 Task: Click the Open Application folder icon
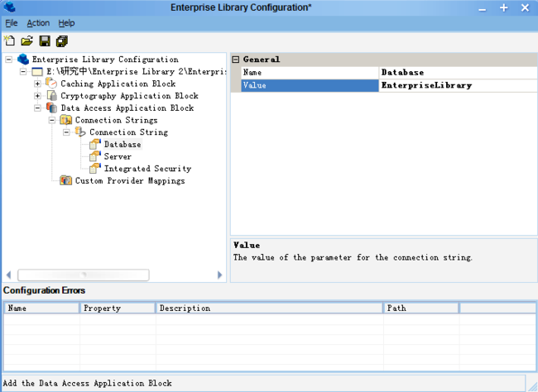26,41
